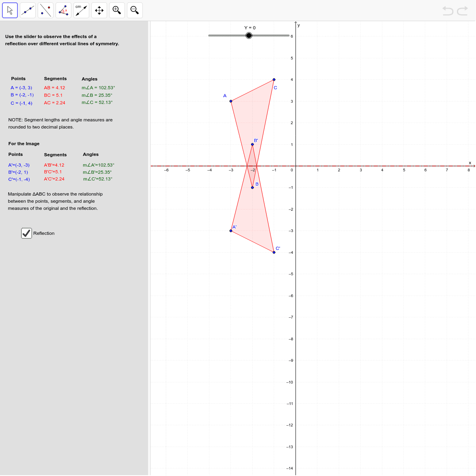Click image point C' on the graph
The image size is (476, 476).
(x=274, y=252)
